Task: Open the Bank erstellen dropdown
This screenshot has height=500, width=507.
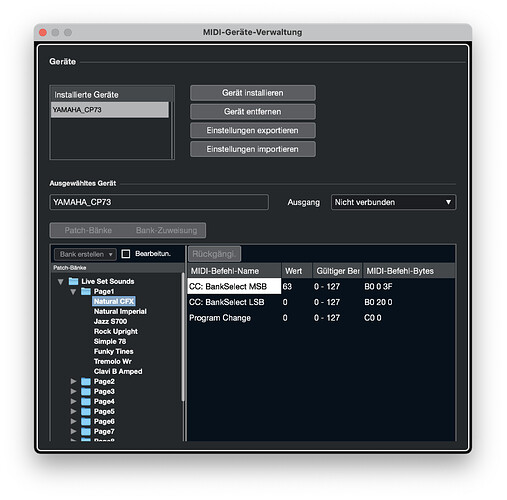Action: (x=85, y=254)
